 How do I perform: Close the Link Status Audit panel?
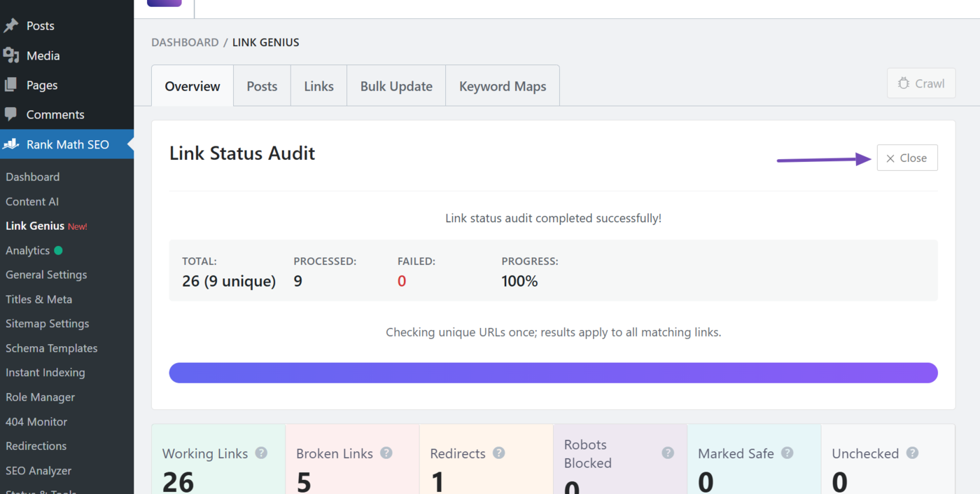[x=906, y=158]
